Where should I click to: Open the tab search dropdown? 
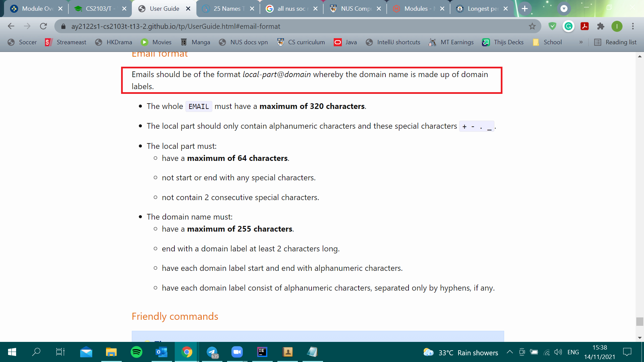[x=564, y=9]
